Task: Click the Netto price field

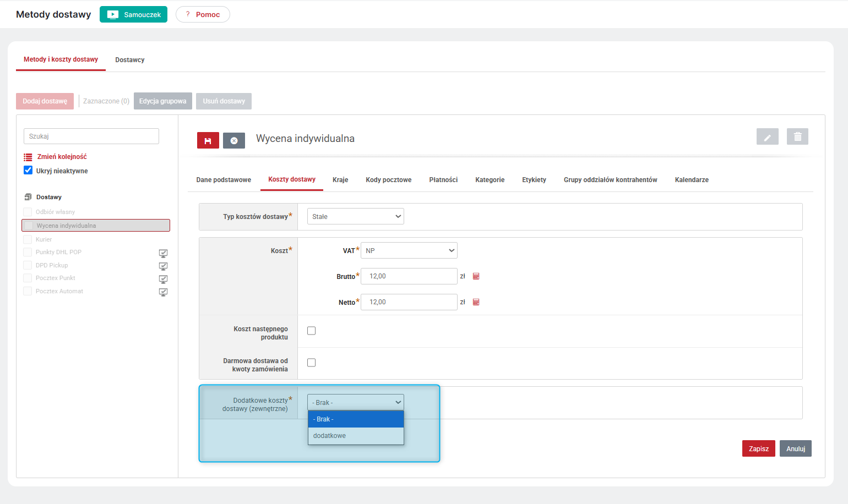Action: tap(409, 302)
